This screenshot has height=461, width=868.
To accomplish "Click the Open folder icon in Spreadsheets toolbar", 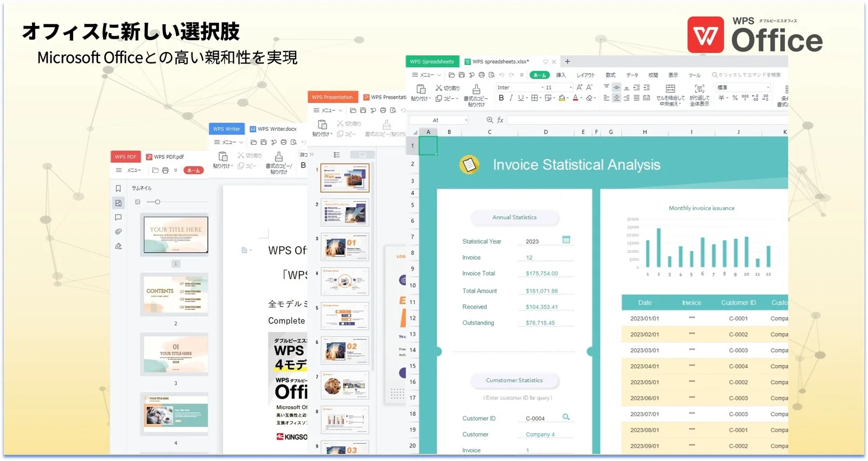I will 452,75.
